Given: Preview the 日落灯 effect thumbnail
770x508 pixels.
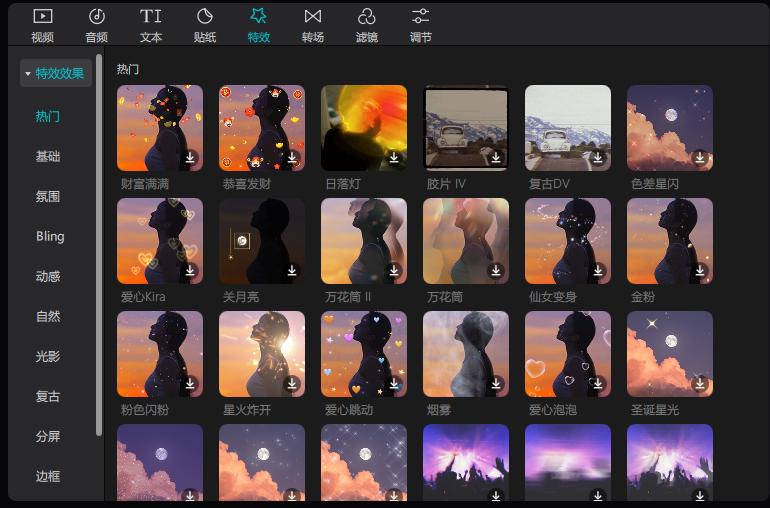Looking at the screenshot, I should (x=364, y=128).
